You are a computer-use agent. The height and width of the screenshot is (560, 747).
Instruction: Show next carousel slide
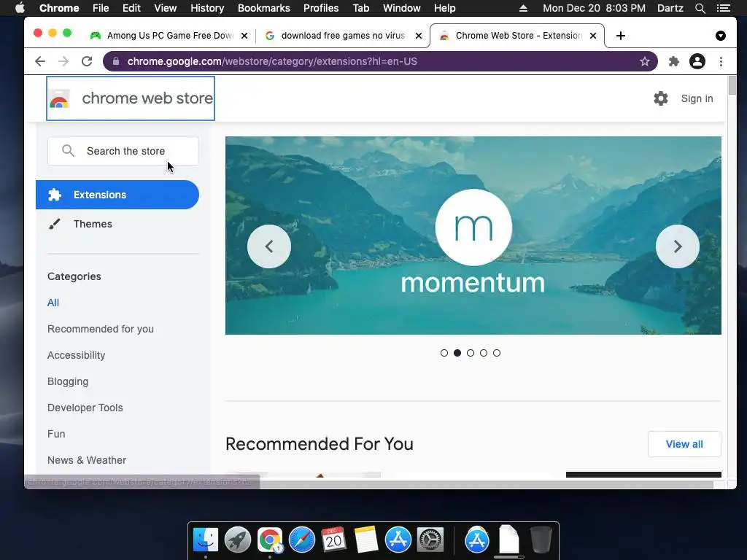678,246
